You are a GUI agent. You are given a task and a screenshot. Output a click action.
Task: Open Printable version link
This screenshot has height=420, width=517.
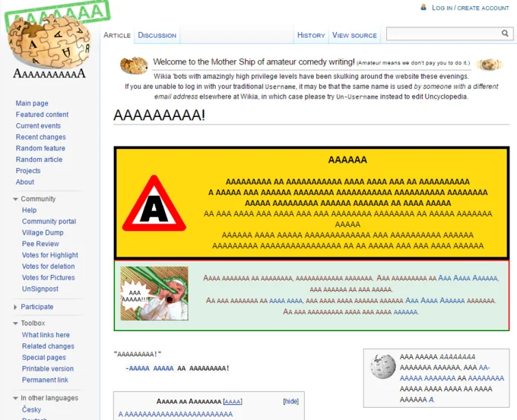(47, 368)
